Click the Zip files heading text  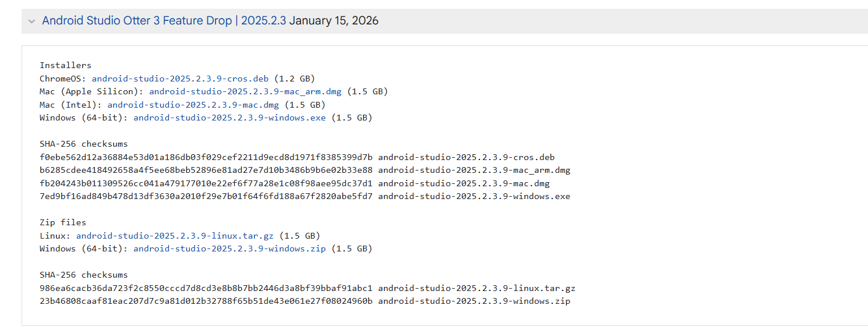click(x=63, y=222)
